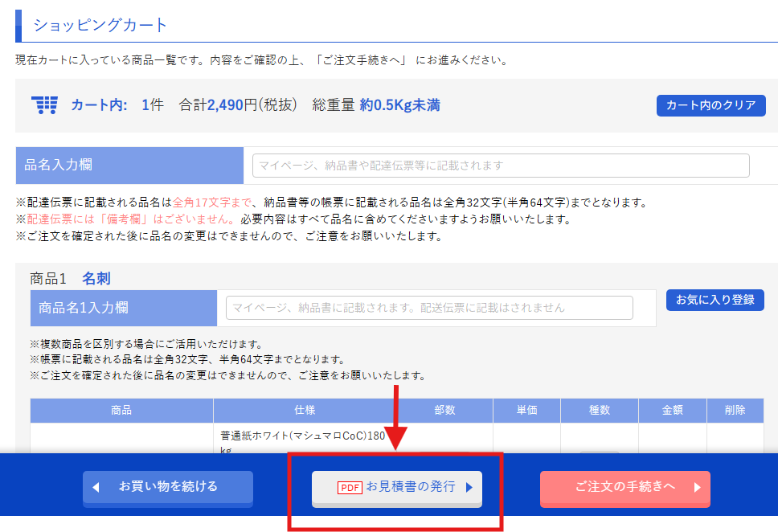Focus the 品名入力欄 text field
Screen dimensions: 778x532
pyautogui.click(x=501, y=166)
